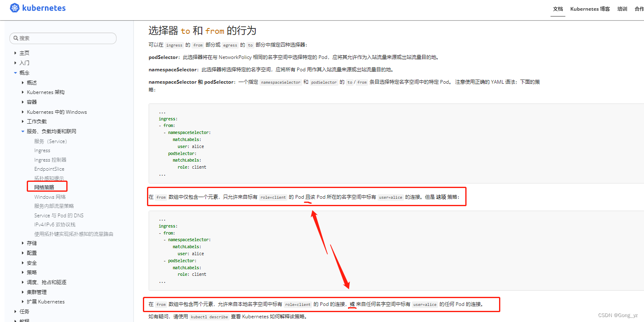Open Kubernetes 博客 in top navigation

click(590, 9)
